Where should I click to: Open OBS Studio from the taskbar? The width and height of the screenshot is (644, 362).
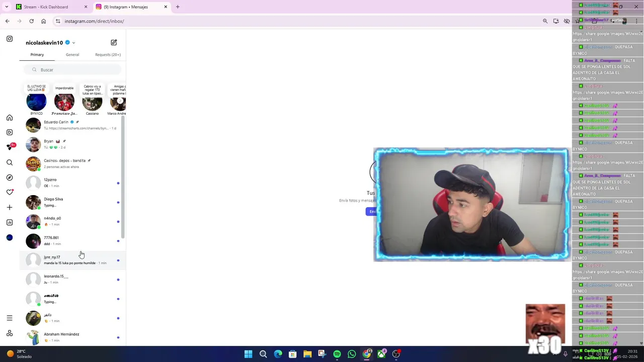pos(396,354)
